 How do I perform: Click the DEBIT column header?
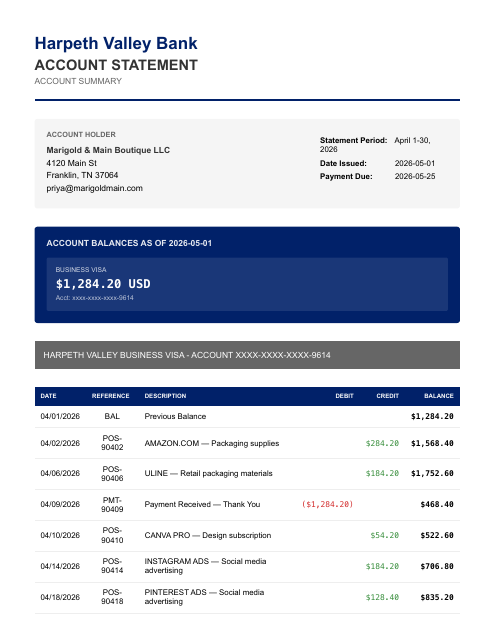(x=344, y=396)
